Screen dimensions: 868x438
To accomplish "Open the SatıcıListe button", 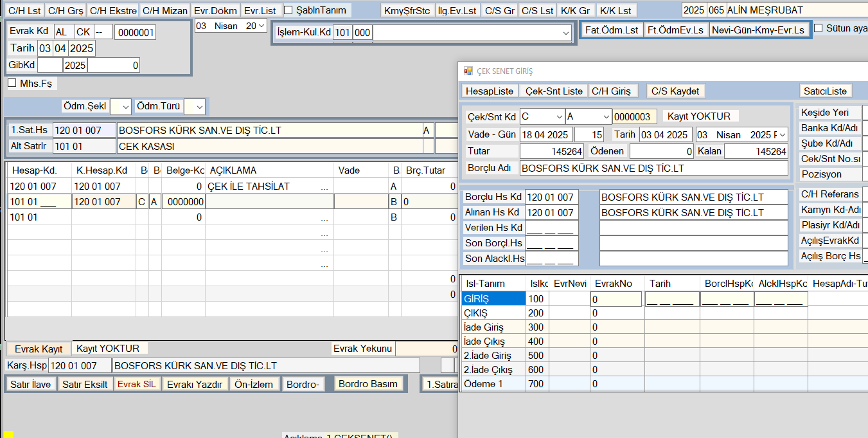I will 826,91.
